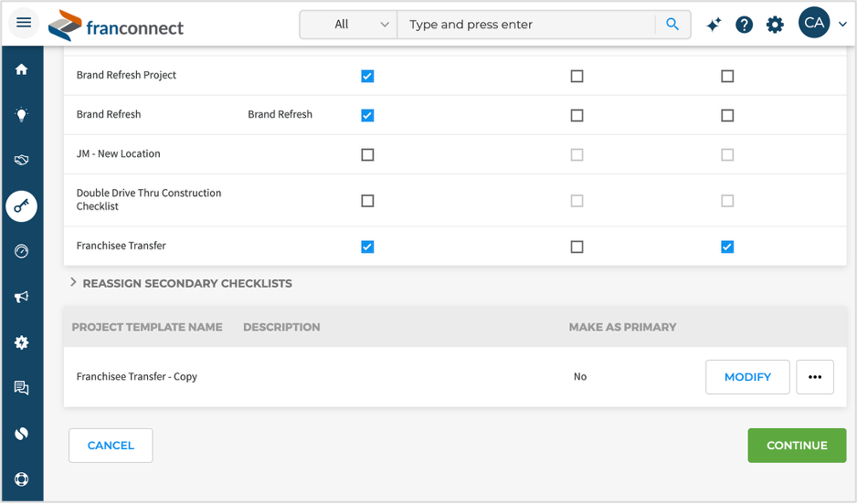The width and height of the screenshot is (857, 504).
Task: Open settings gear in top bar
Action: point(775,25)
